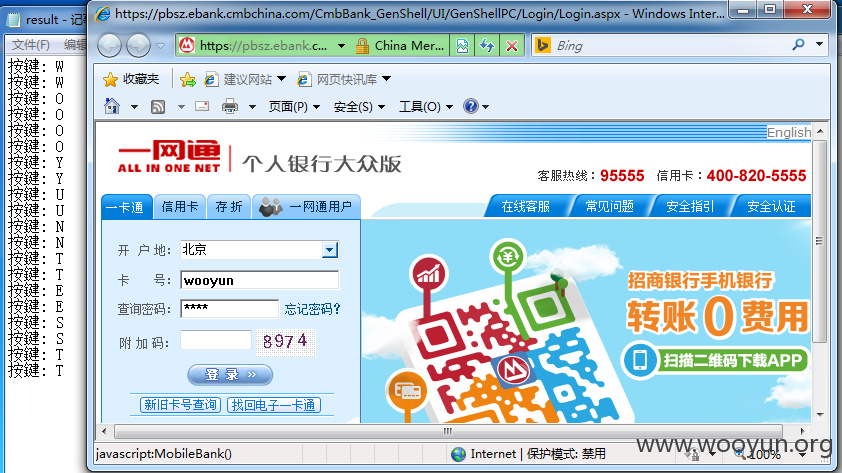This screenshot has width=842, height=473.
Task: Click the red Stop loading icon
Action: pyautogui.click(x=512, y=46)
